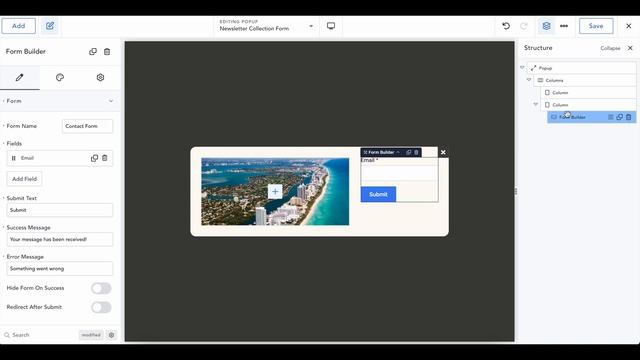Click the Add Field button
The width and height of the screenshot is (640, 360).
coord(24,179)
